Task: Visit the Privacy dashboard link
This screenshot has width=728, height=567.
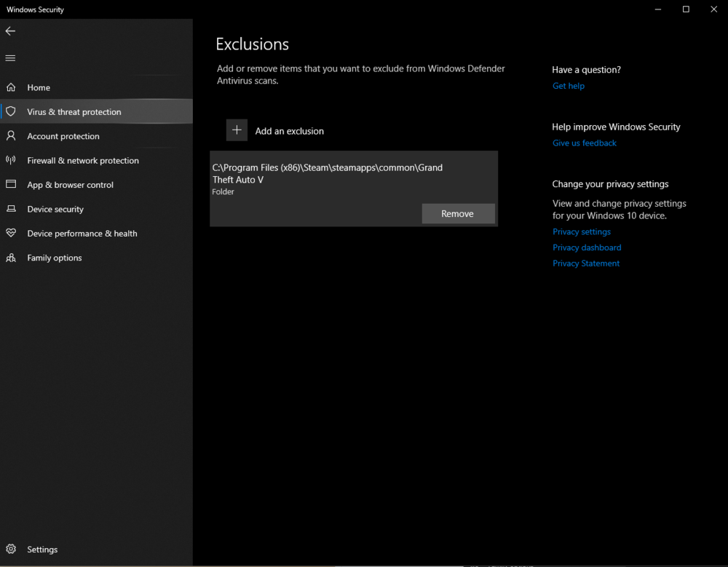Action: [587, 247]
